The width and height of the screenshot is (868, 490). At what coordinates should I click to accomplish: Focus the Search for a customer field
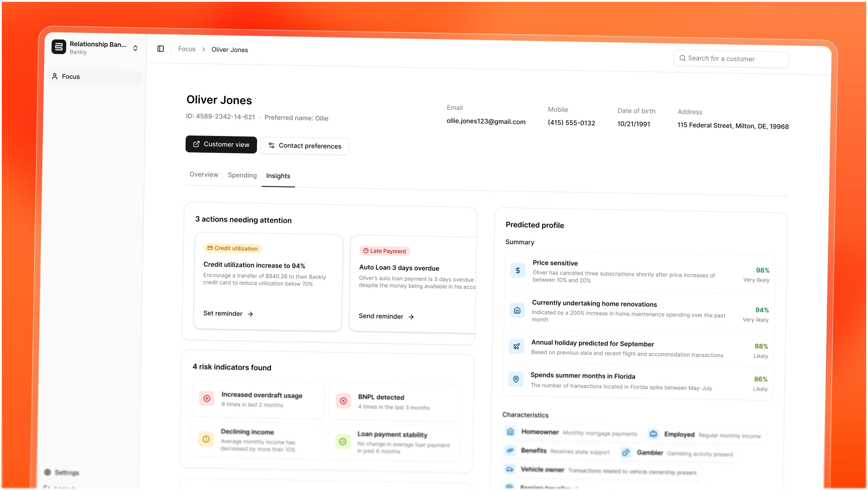pyautogui.click(x=731, y=59)
